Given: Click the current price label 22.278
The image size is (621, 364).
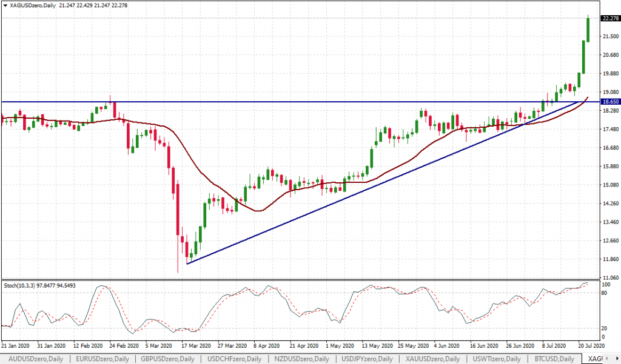Looking at the screenshot, I should (608, 18).
